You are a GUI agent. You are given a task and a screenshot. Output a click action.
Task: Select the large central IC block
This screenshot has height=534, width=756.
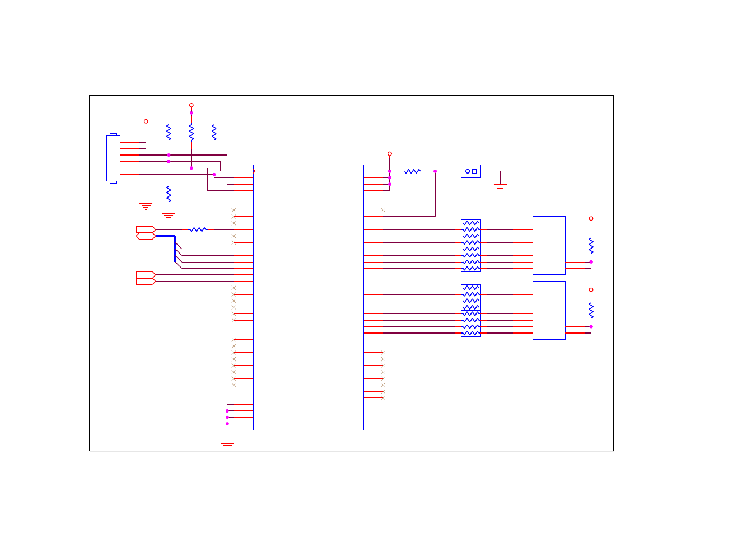click(308, 297)
